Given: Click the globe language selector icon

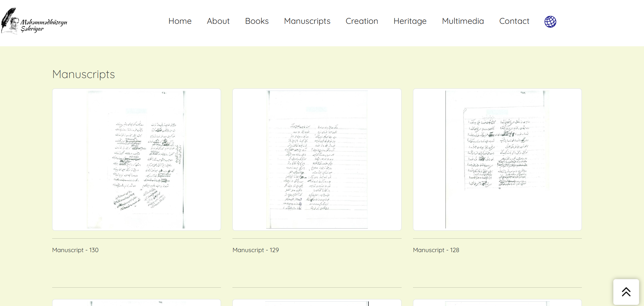Looking at the screenshot, I should coord(550,21).
